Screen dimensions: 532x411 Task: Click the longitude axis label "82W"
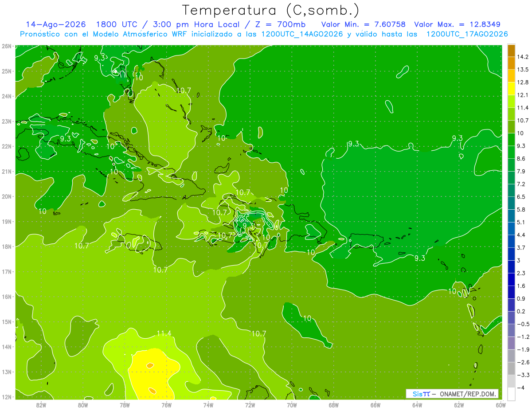click(x=41, y=404)
